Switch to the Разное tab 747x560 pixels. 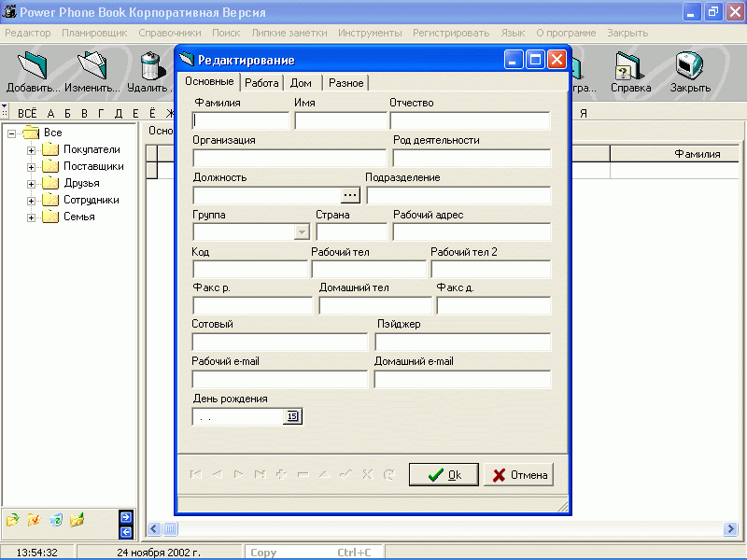345,83
